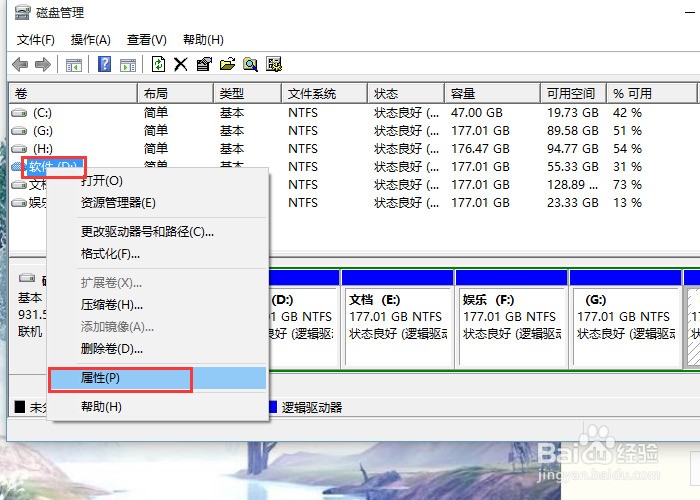This screenshot has width=700, height=500.
Task: Click the 55.33 GB free space cell
Action: tap(572, 167)
